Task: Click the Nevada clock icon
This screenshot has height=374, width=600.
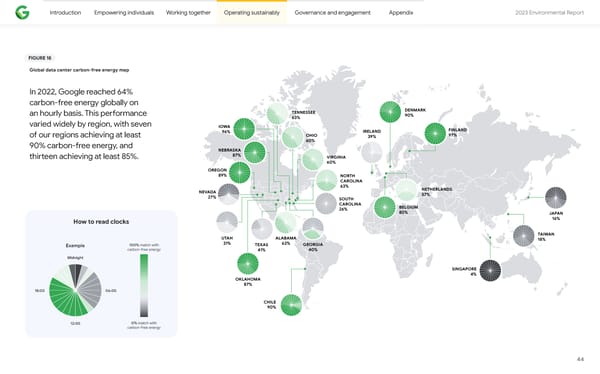Action: (228, 194)
